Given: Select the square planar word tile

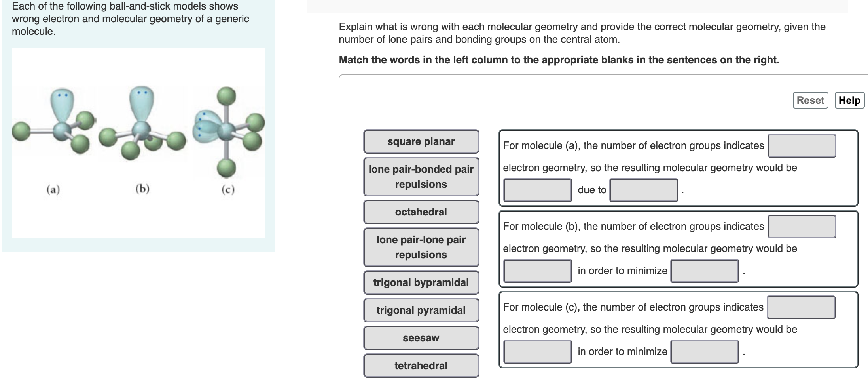Looking at the screenshot, I should click(421, 141).
